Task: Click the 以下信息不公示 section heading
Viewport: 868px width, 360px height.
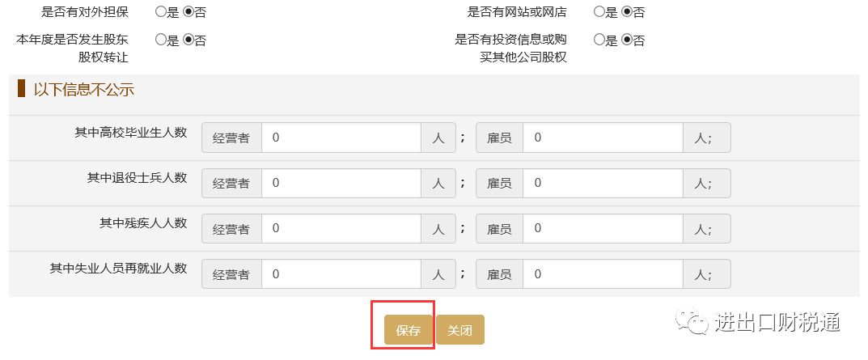Action: (83, 90)
